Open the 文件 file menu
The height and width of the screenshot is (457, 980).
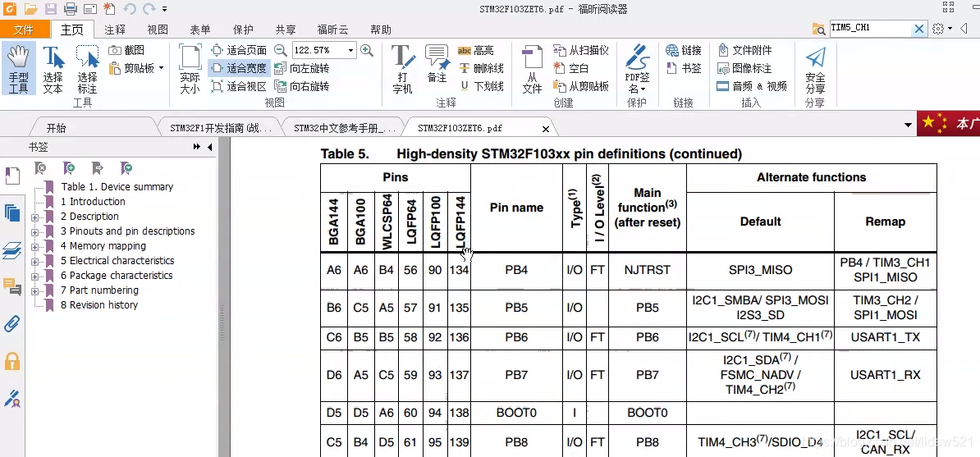[24, 30]
